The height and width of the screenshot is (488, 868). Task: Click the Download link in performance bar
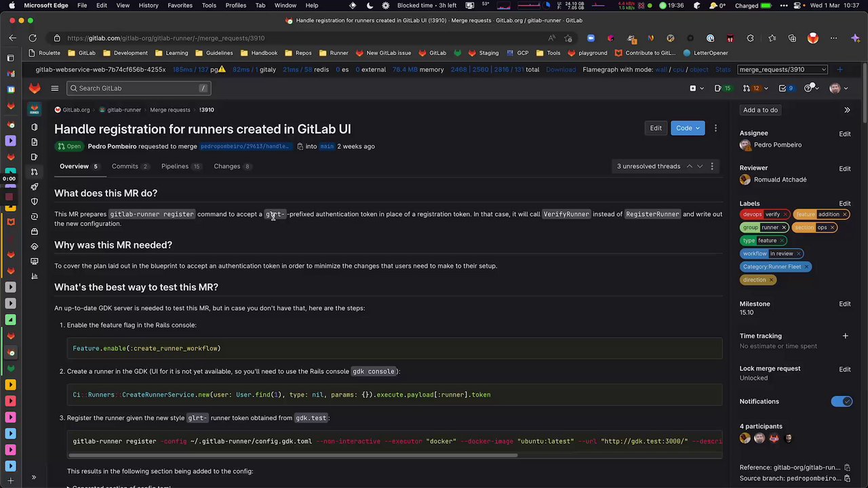(561, 70)
